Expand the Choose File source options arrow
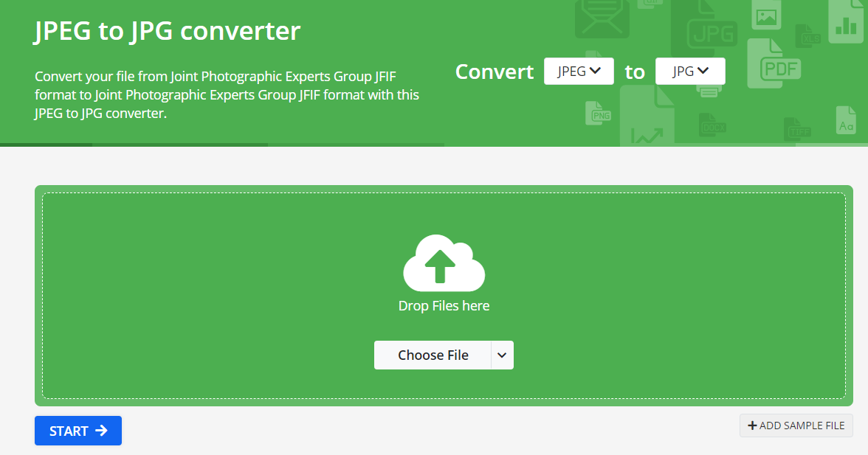868x455 pixels. [x=502, y=355]
